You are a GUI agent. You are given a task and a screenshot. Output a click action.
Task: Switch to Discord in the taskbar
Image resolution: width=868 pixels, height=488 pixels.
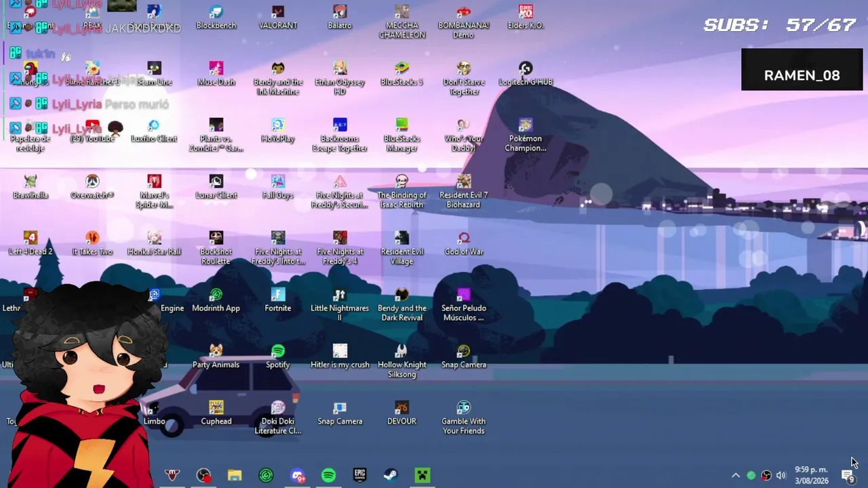(298, 475)
